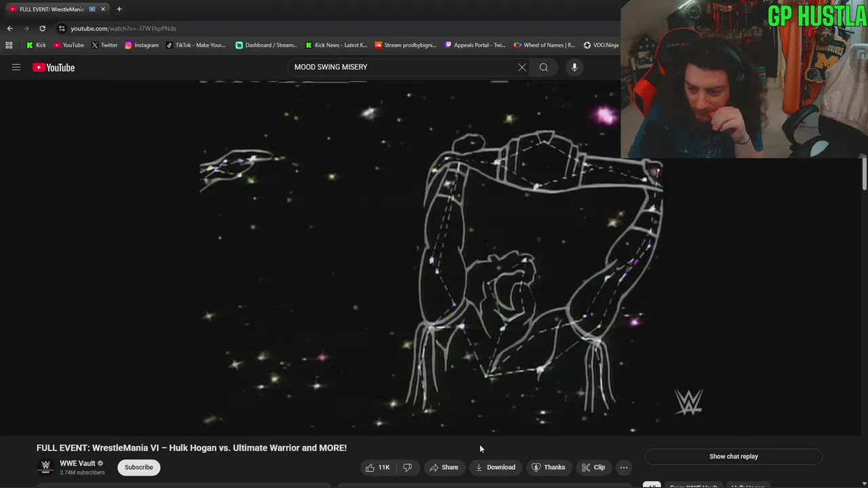Click the FULL EVENT: WrestleMania VI video title

point(191,448)
